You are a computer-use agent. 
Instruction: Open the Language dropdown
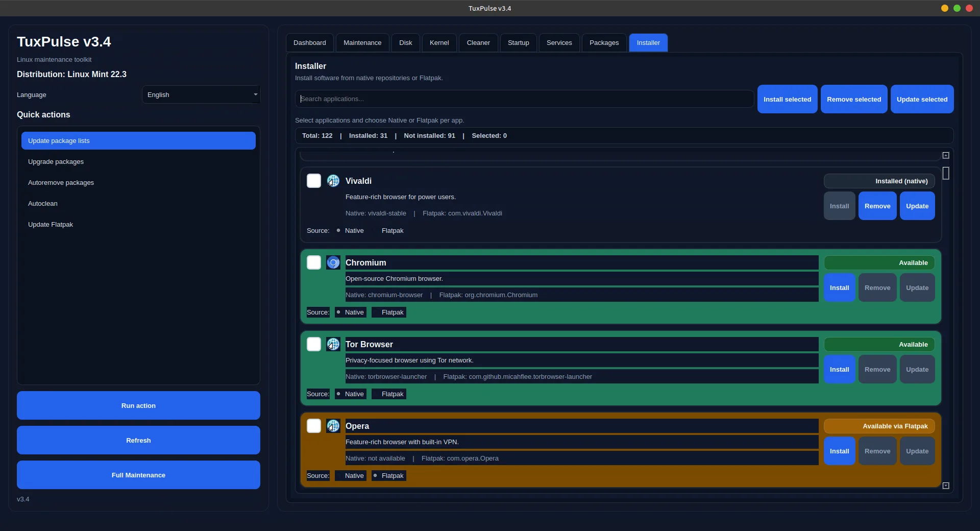click(x=201, y=94)
